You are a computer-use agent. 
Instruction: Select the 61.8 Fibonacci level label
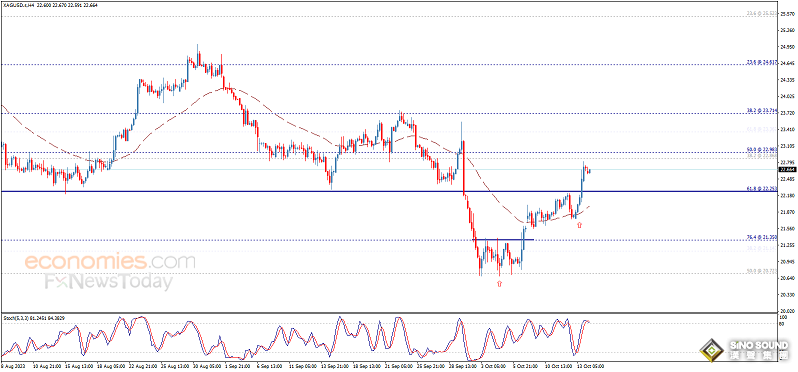point(762,189)
